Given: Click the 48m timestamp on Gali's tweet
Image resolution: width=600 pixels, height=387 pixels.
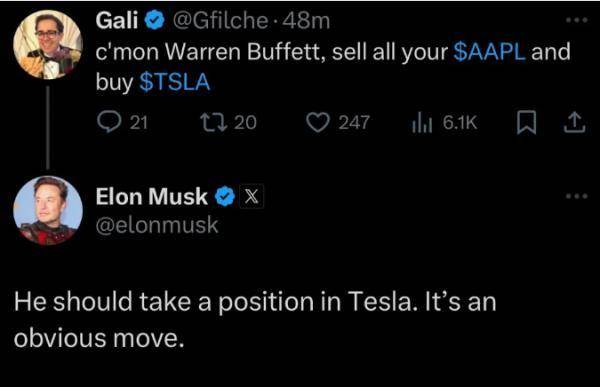Looking at the screenshot, I should [305, 21].
